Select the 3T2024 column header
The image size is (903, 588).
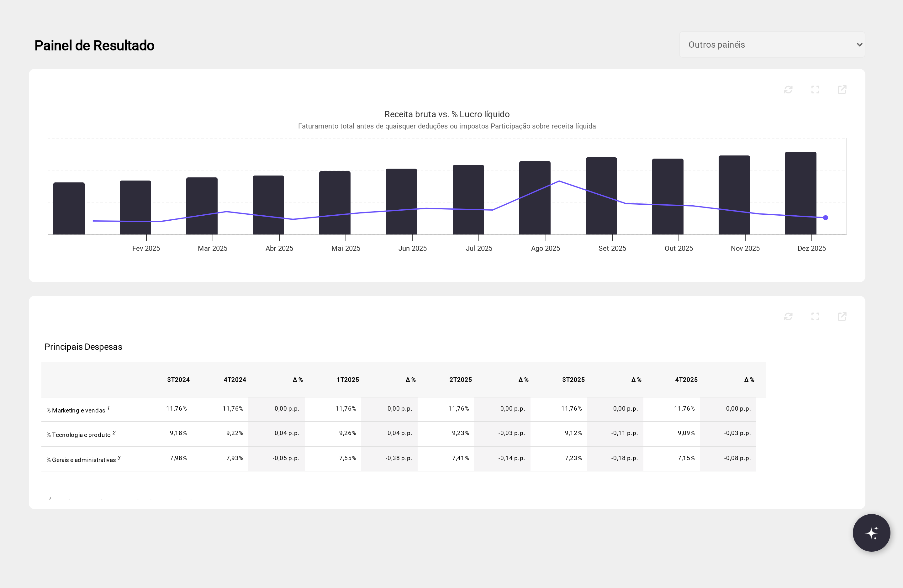click(x=178, y=380)
